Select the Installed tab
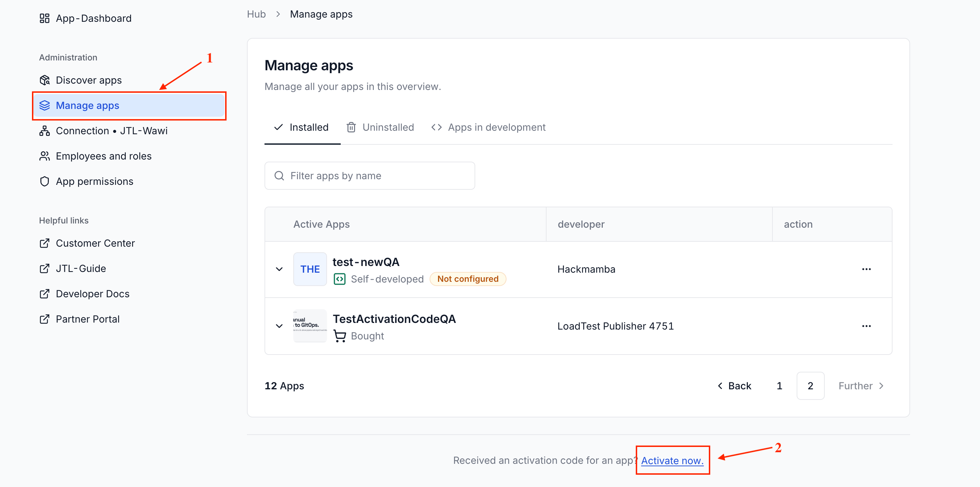Screen dimensions: 980x487 coord(302,127)
